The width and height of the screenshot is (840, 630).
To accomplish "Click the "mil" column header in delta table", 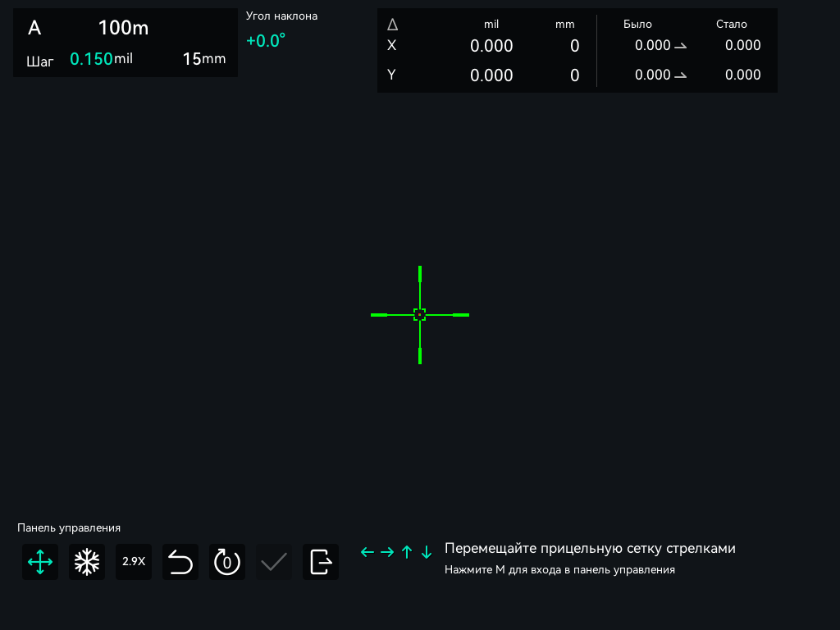I will [491, 24].
